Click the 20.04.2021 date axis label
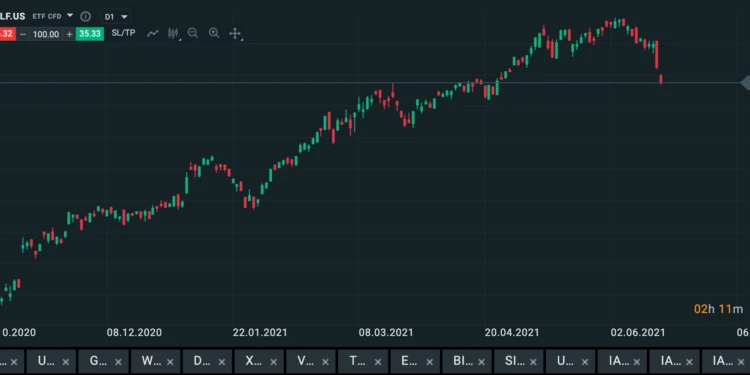 512,332
